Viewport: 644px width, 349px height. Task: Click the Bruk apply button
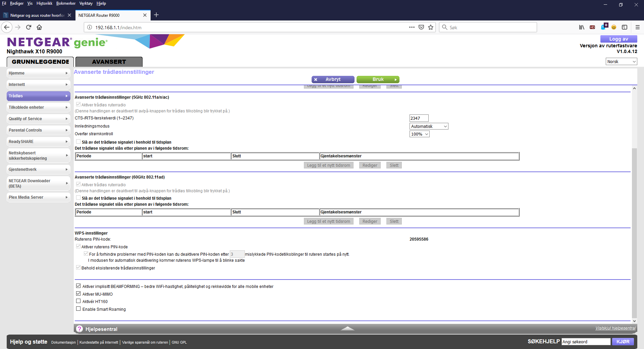pos(378,79)
